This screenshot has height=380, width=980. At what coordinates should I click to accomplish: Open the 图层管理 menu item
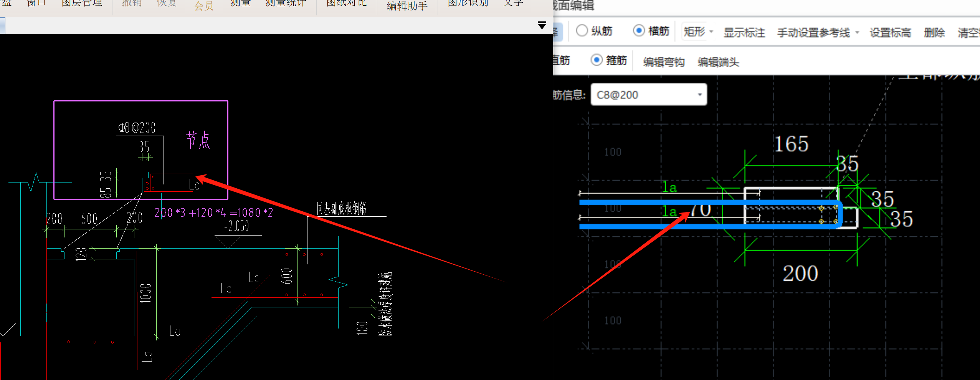tap(82, 3)
